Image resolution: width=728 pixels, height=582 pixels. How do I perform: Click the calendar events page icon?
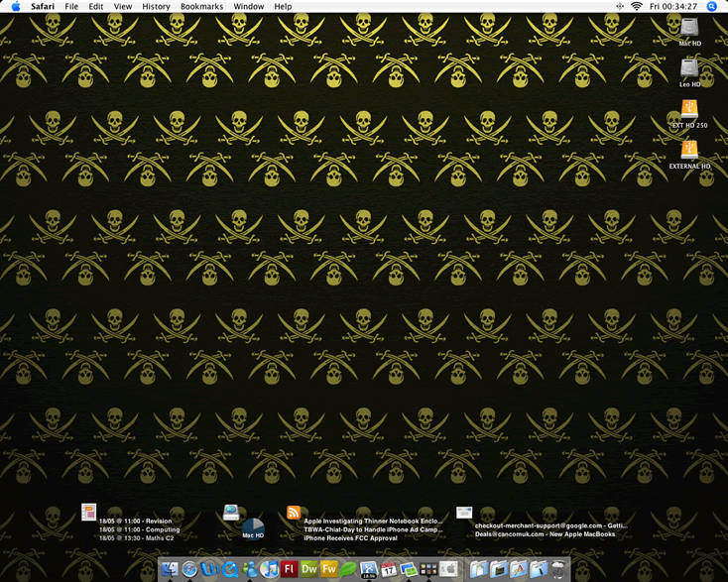88,512
